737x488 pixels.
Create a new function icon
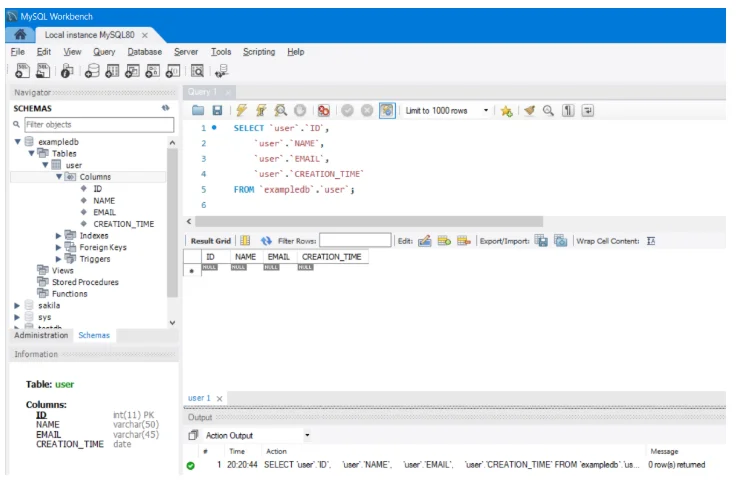(x=172, y=71)
